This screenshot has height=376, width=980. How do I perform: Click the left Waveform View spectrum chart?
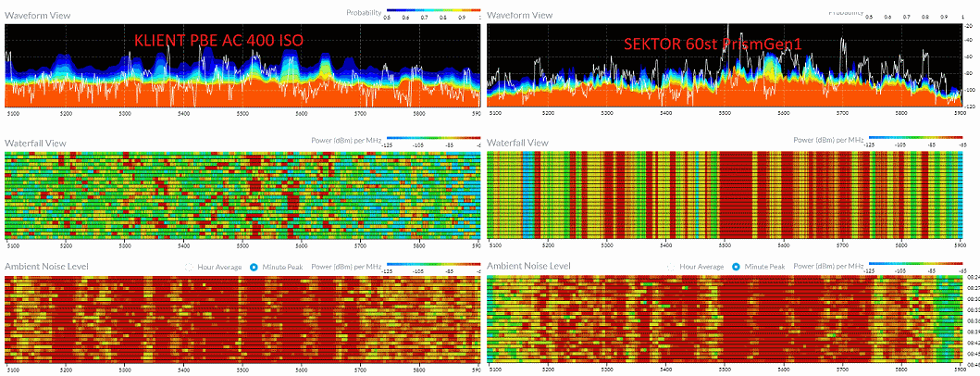click(242, 65)
